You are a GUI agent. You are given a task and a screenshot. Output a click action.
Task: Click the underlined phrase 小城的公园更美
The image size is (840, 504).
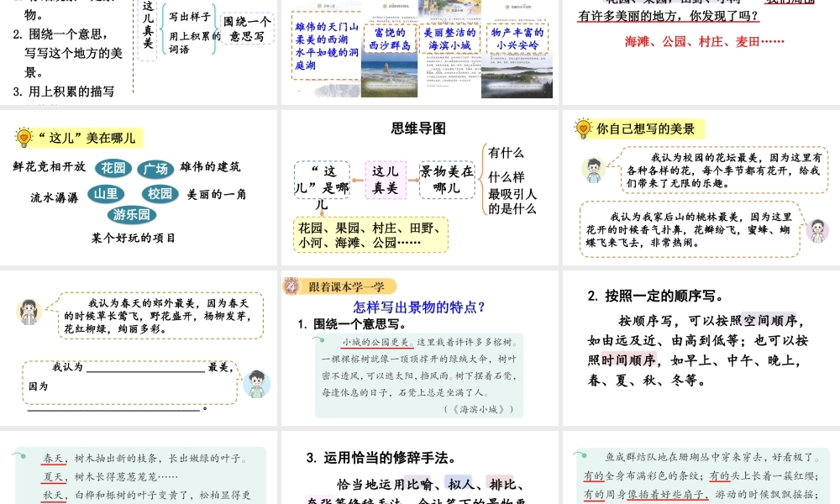(375, 342)
